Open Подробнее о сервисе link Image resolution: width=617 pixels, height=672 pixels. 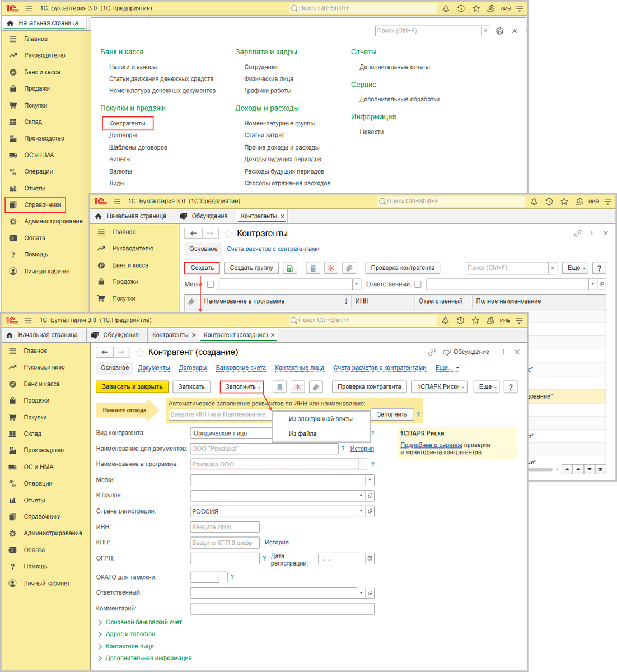431,445
